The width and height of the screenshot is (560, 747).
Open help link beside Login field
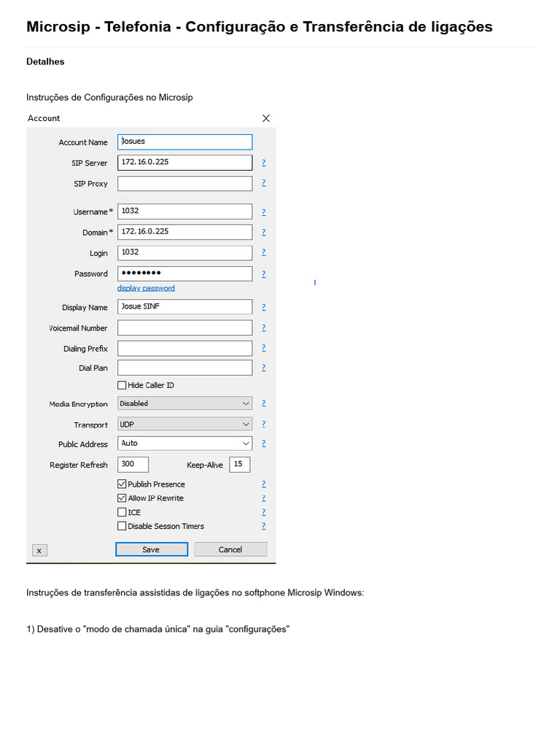click(264, 252)
